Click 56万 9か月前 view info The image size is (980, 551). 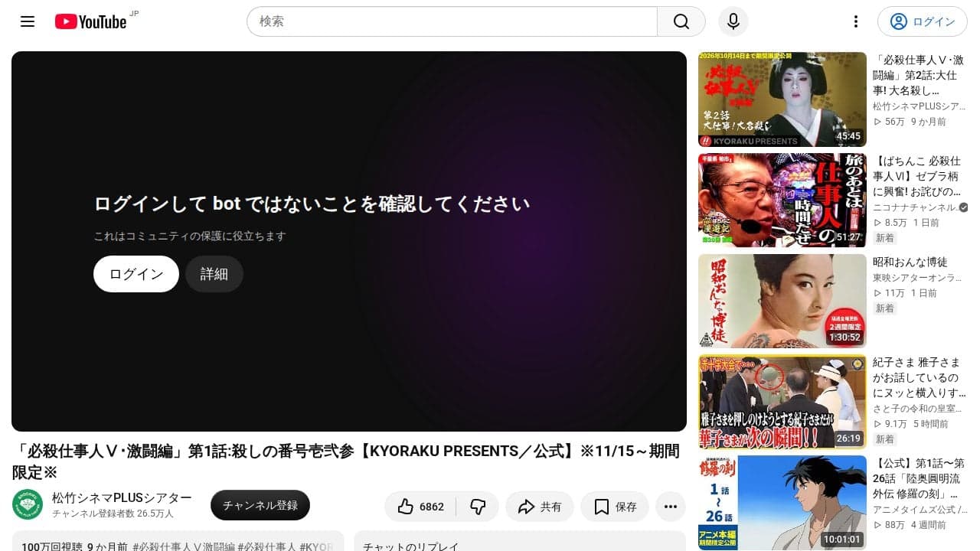[x=910, y=122]
